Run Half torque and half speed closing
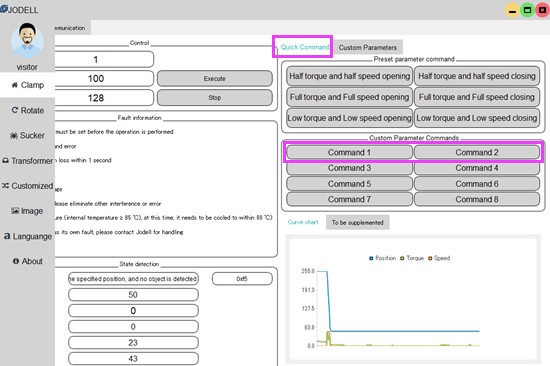The image size is (550, 366). (x=477, y=76)
